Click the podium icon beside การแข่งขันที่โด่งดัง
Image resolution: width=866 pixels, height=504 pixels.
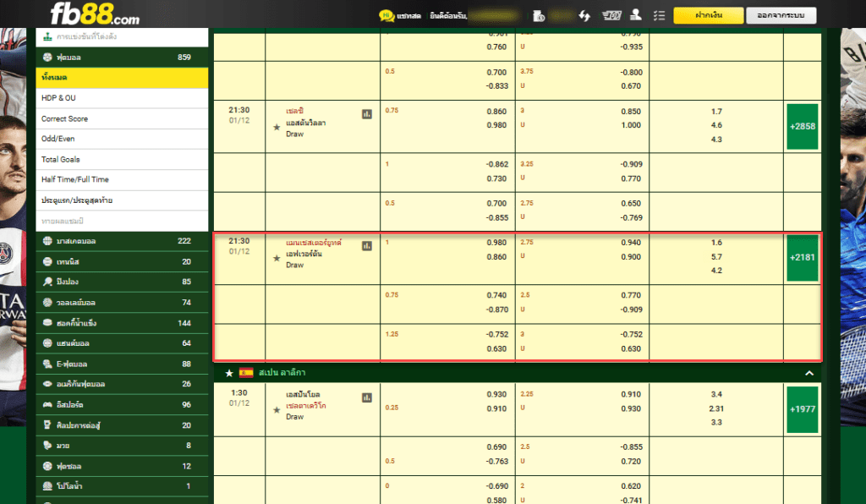point(47,36)
